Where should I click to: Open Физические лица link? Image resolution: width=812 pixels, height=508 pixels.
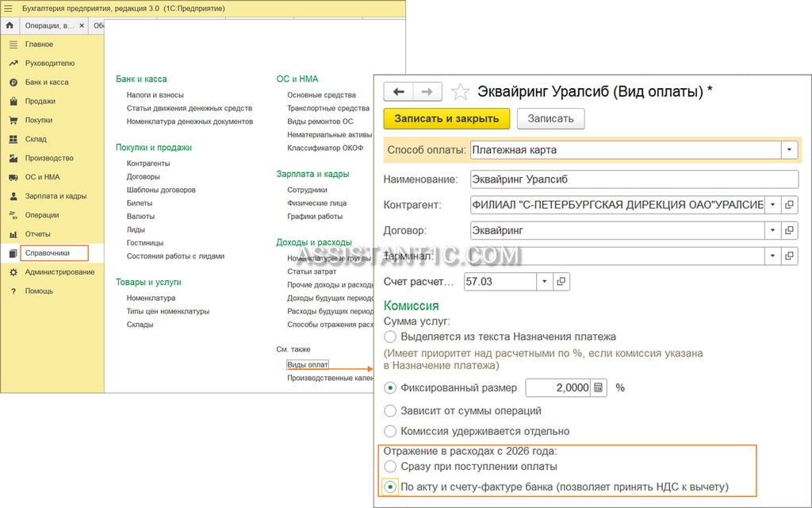pyautogui.click(x=317, y=203)
